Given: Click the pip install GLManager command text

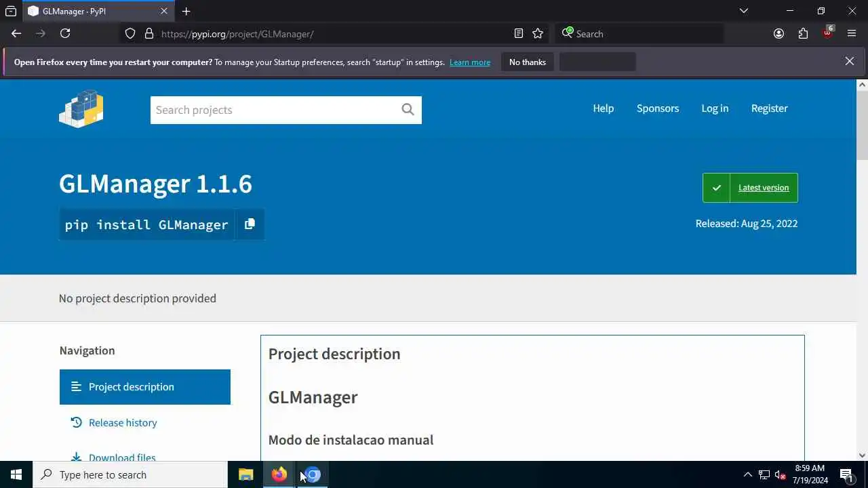Looking at the screenshot, I should pos(146,224).
